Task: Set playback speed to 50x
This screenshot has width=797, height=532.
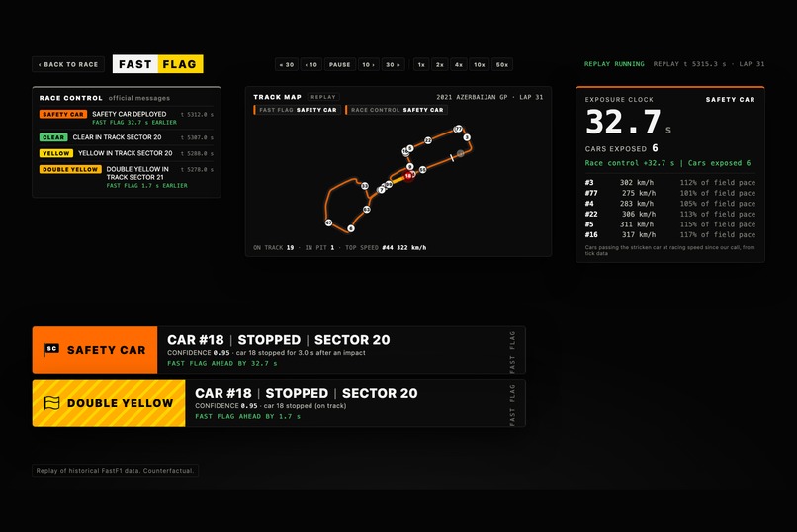Action: (502, 65)
